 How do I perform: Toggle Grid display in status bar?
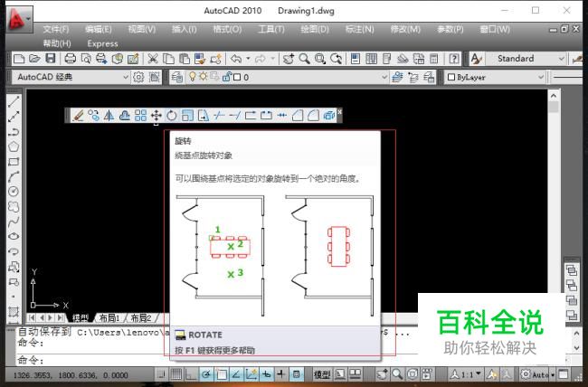point(176,373)
